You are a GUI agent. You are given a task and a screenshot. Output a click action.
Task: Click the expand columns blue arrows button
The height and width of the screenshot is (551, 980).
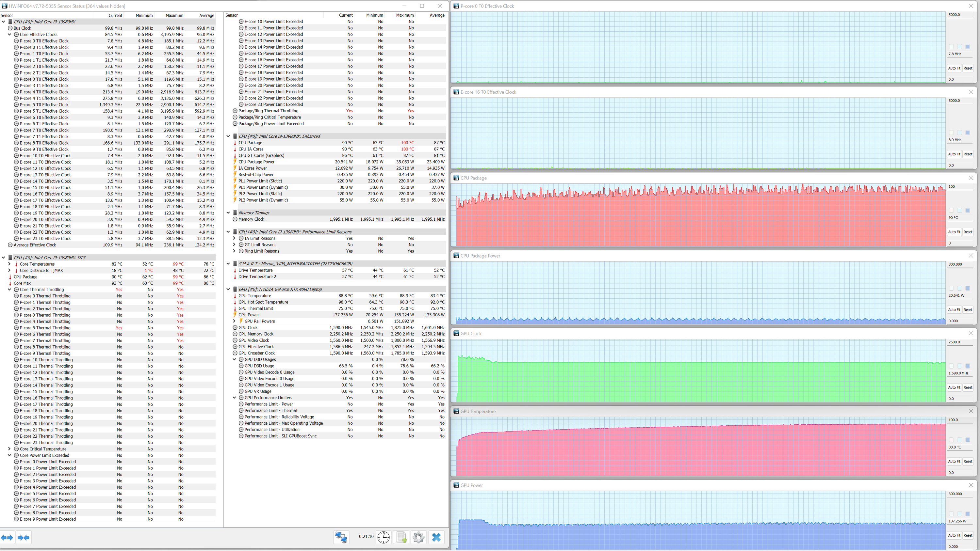7,537
